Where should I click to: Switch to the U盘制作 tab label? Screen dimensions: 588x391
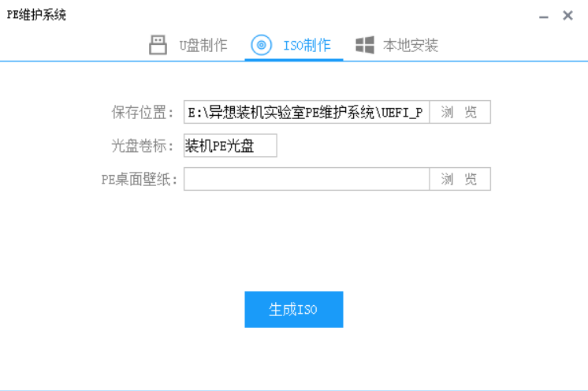(203, 46)
